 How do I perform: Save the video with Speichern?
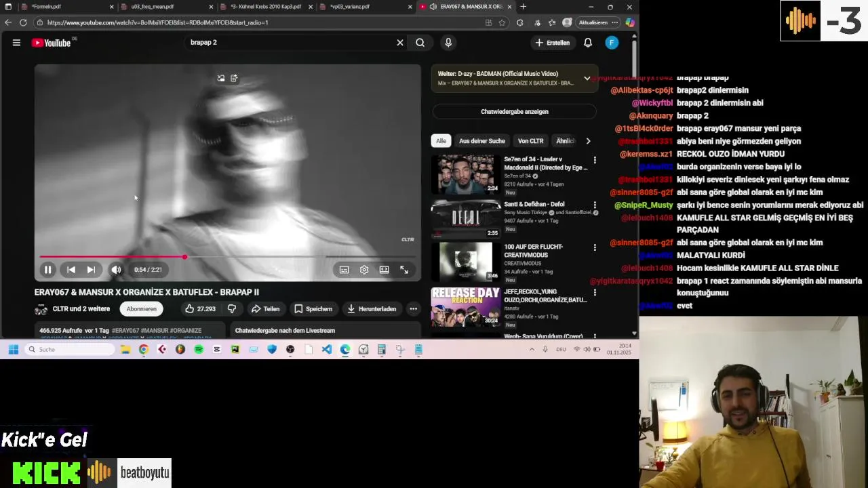tap(313, 309)
